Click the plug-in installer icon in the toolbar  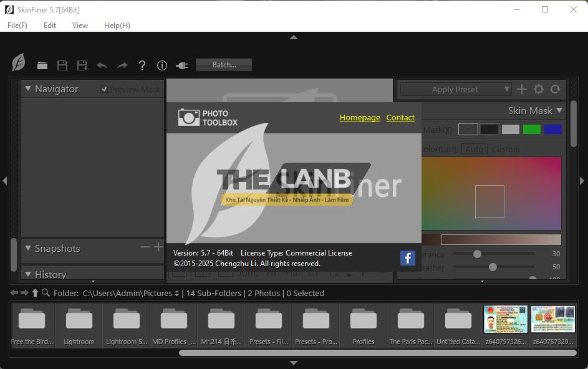click(182, 65)
